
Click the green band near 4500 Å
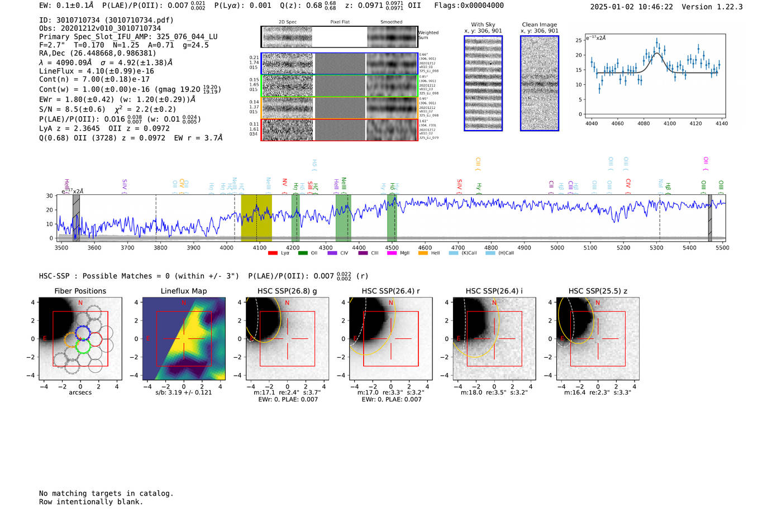pos(392,218)
